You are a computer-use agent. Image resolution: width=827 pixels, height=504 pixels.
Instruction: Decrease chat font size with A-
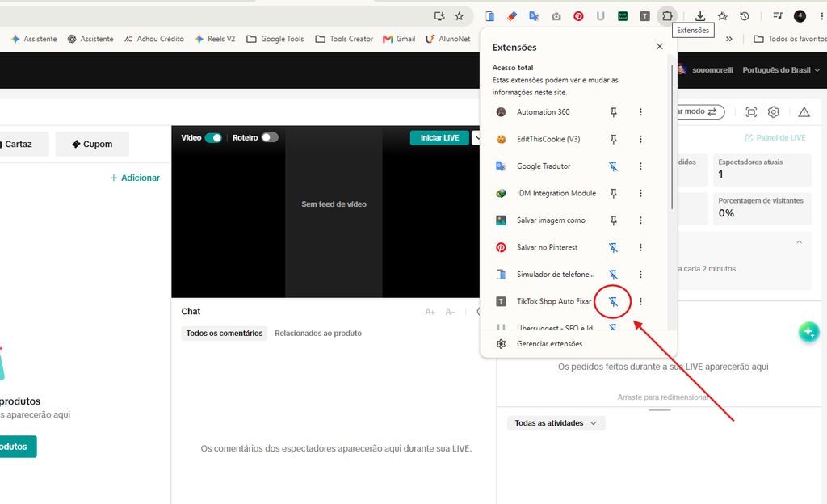point(450,312)
